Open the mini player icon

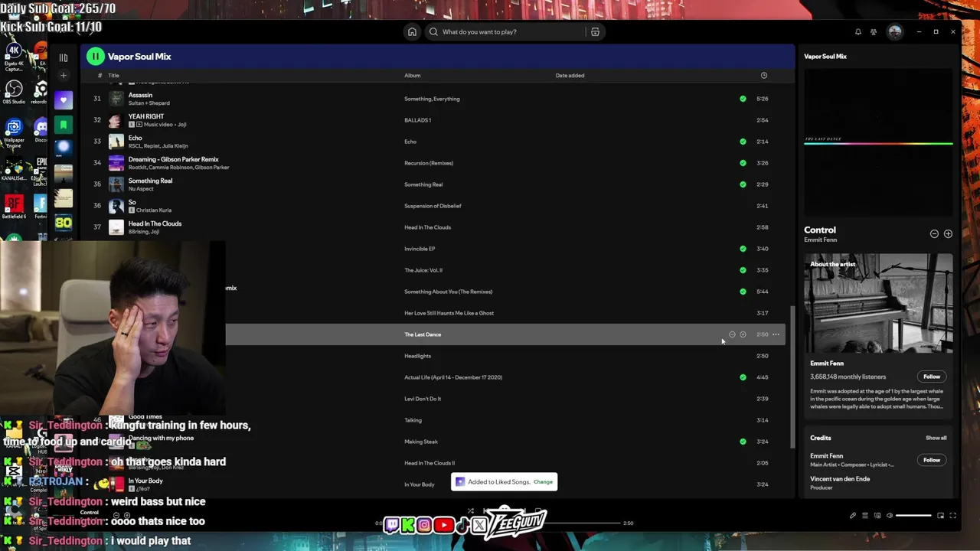pyautogui.click(x=940, y=516)
